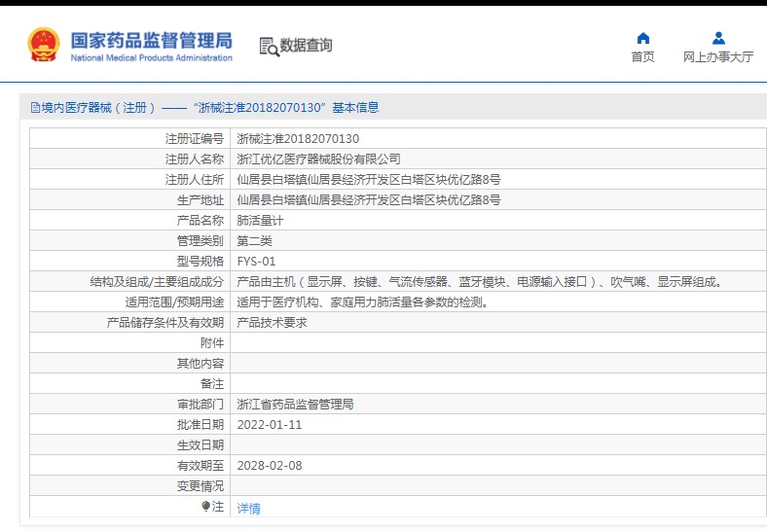Click the 产品名称 label
The image size is (767, 532).
201,221
